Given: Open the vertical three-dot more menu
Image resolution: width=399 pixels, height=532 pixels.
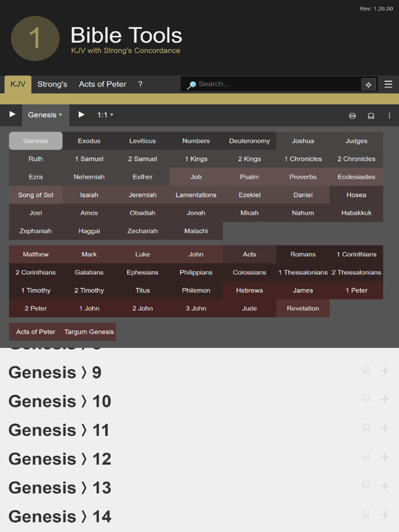Looking at the screenshot, I should coord(389,116).
